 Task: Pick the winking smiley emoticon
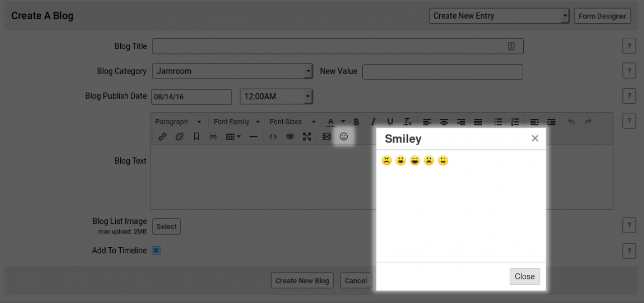point(443,161)
